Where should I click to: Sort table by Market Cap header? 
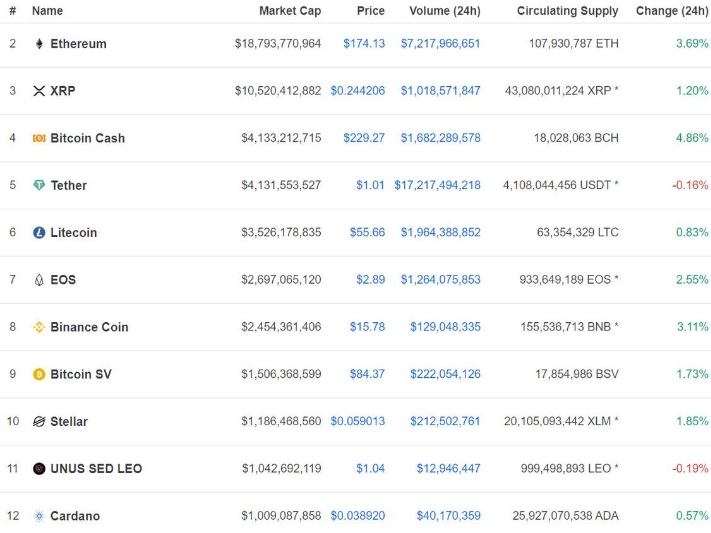(290, 11)
